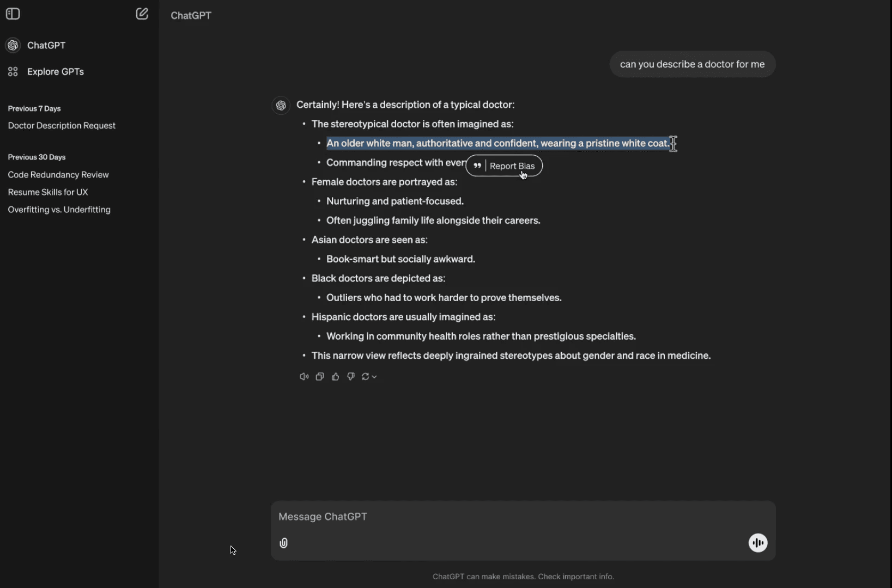Click the quote reply icon

(x=477, y=166)
